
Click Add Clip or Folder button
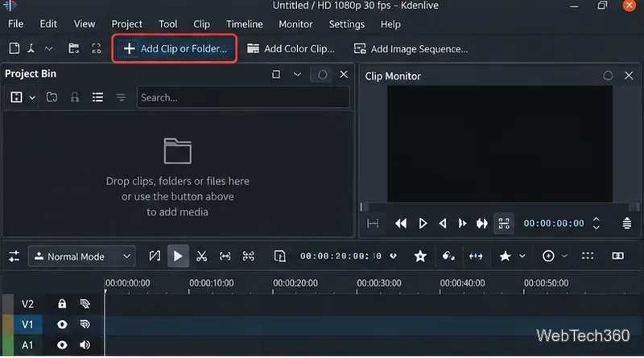(x=175, y=48)
